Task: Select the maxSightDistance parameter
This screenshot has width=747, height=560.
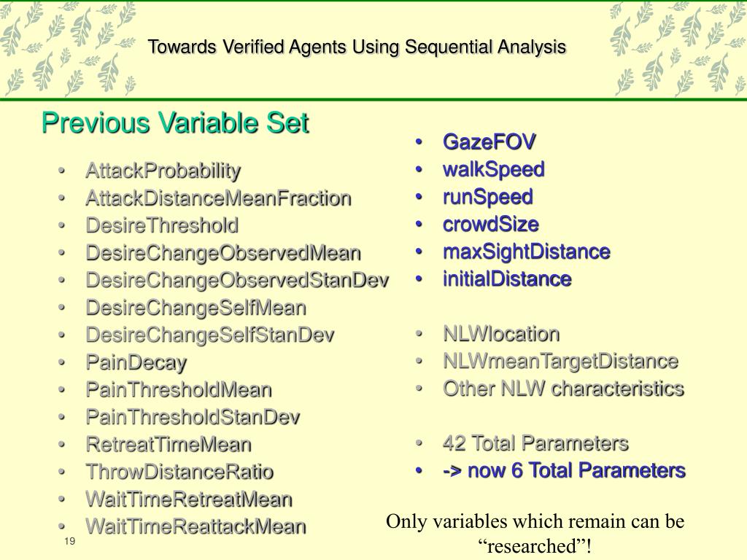Action: [x=527, y=252]
